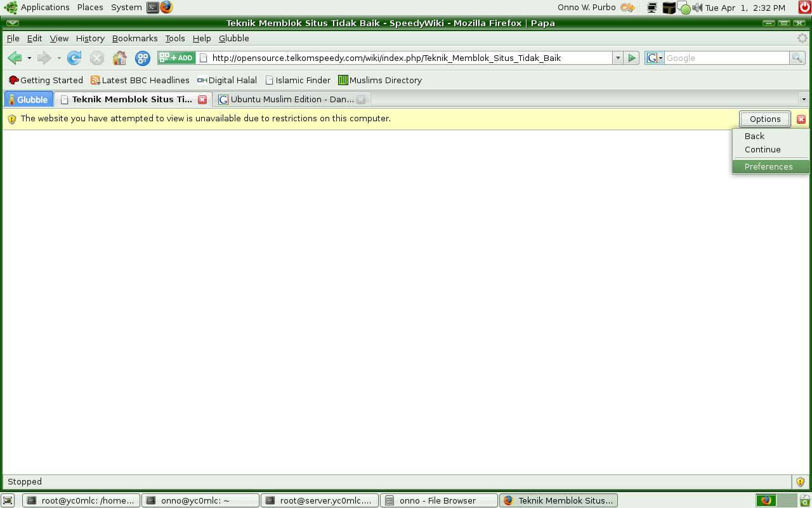Open the back history dropdown arrow
Viewport: 812px width, 508px height.
pyautogui.click(x=29, y=58)
